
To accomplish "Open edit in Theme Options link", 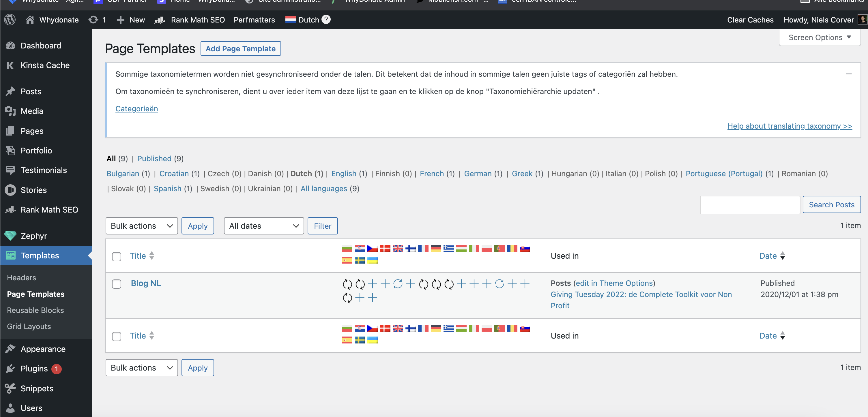I will (614, 283).
